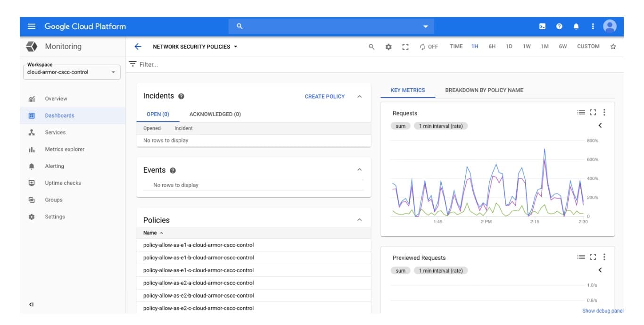Open more options on Previewed Requests chart
644x325 pixels.
(x=604, y=257)
